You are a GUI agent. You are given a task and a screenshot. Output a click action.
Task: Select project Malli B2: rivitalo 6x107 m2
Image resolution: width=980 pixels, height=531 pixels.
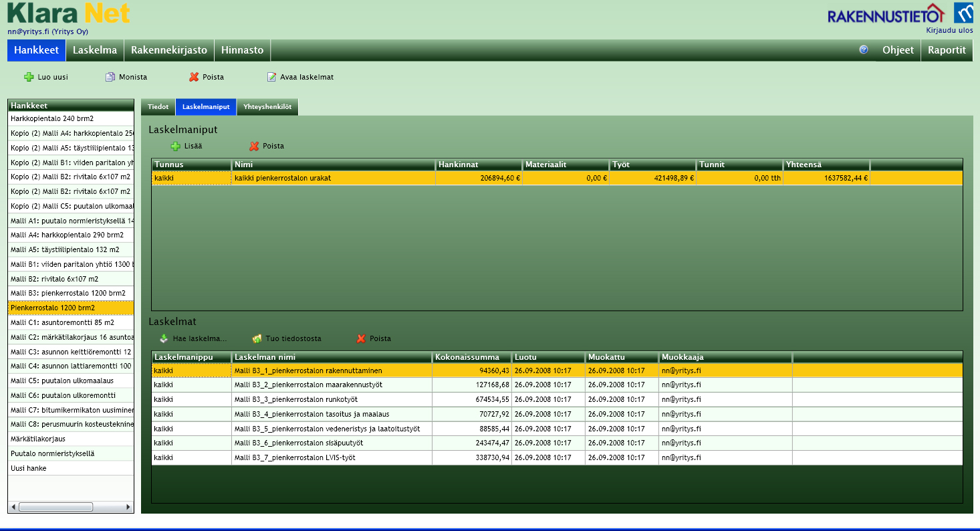coord(71,279)
